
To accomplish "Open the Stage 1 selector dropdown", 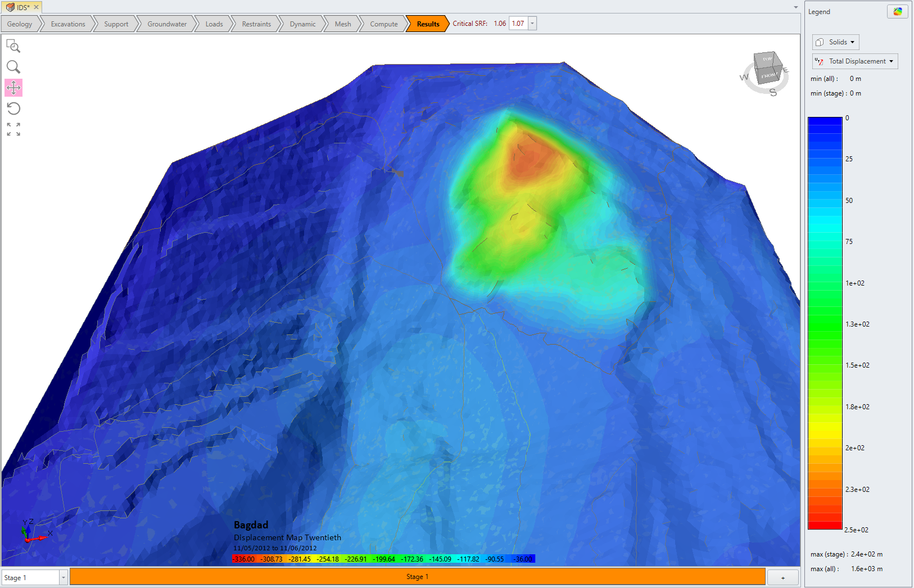I will 64,577.
